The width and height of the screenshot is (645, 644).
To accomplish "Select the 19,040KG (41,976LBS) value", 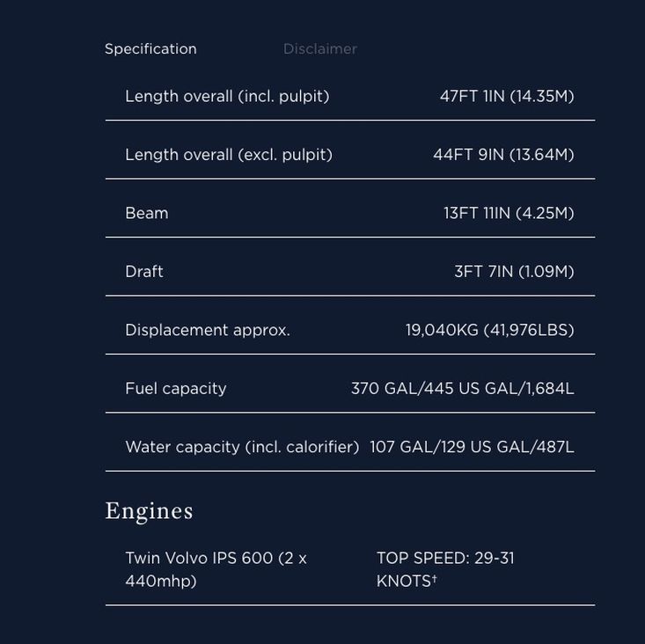I will (x=489, y=331).
